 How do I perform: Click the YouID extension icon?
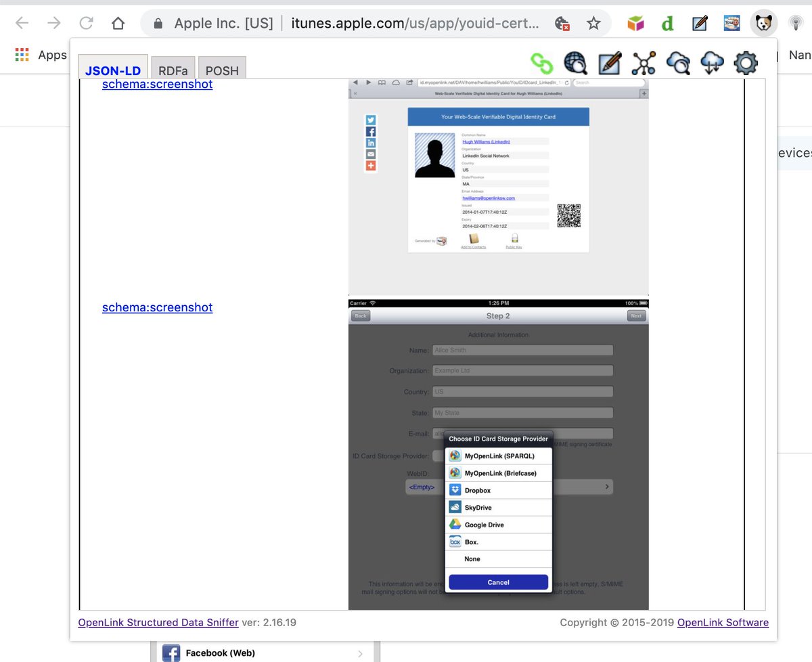[732, 24]
